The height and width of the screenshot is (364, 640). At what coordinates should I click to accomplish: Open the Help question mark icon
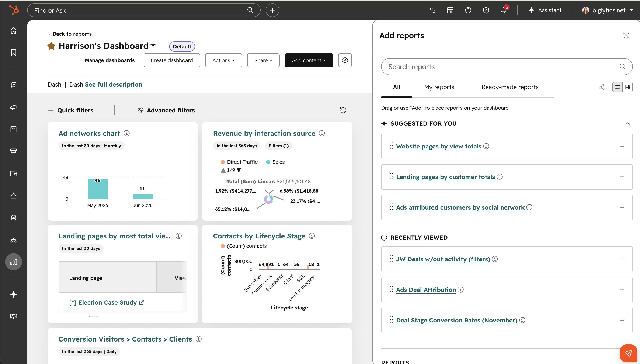pyautogui.click(x=468, y=10)
